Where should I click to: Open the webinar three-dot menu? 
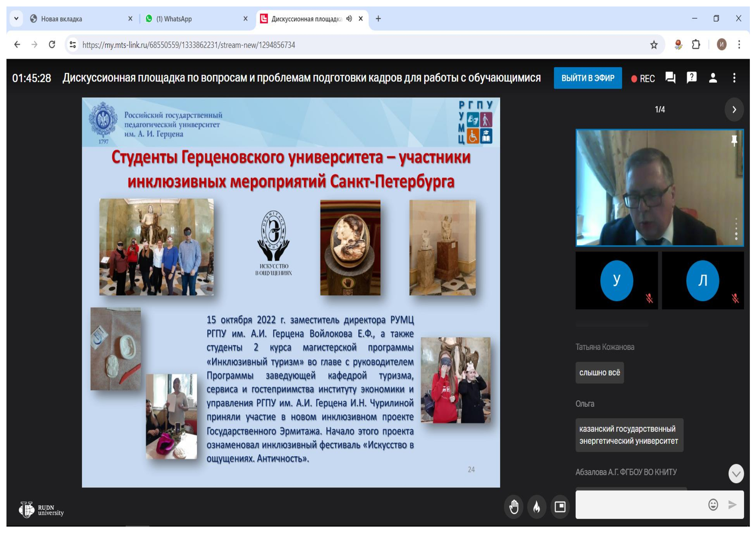(734, 78)
